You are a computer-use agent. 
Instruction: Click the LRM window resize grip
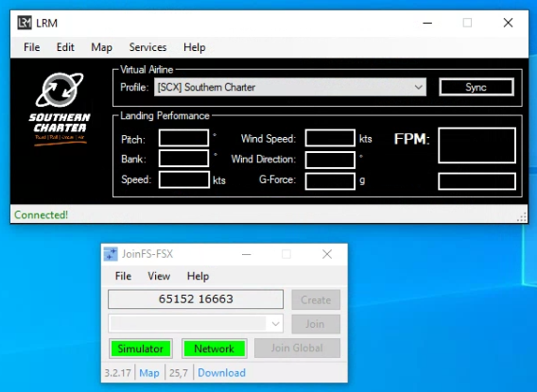522,217
